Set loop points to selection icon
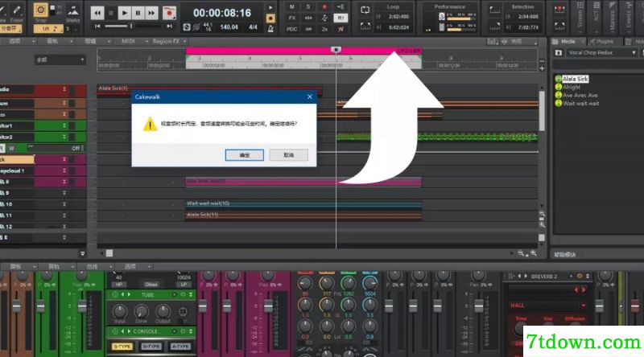This screenshot has width=644, height=357. point(365,27)
